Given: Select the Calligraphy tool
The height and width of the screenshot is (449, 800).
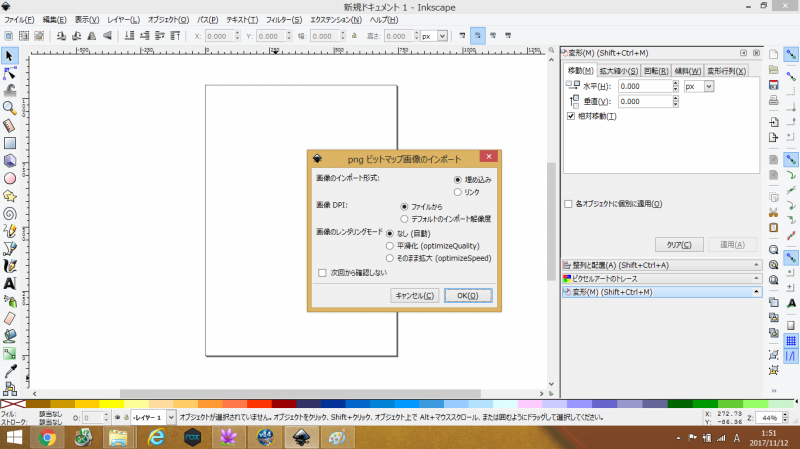Looking at the screenshot, I should 9,266.
